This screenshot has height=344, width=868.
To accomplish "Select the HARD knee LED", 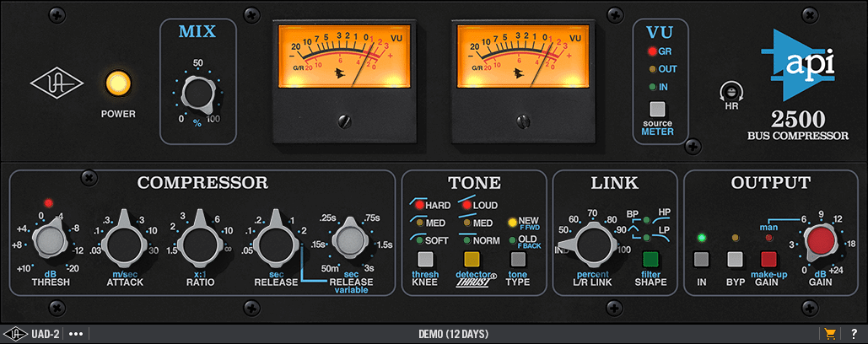I will pyautogui.click(x=419, y=205).
